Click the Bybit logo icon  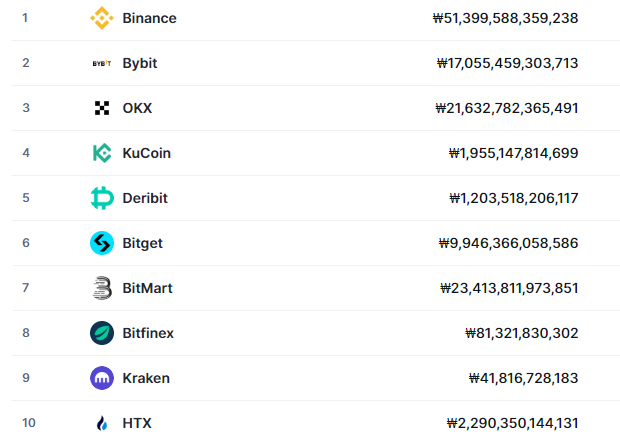[102, 63]
